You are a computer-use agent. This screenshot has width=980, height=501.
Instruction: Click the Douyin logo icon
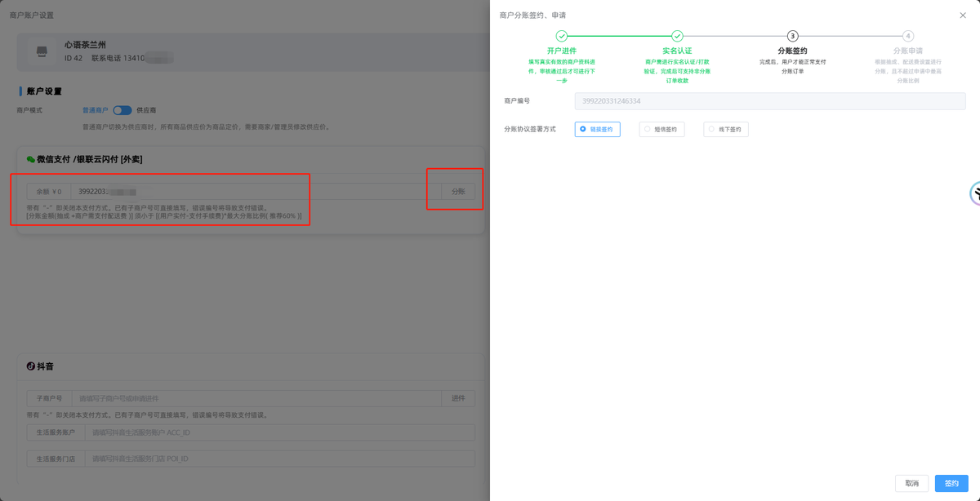(x=30, y=367)
